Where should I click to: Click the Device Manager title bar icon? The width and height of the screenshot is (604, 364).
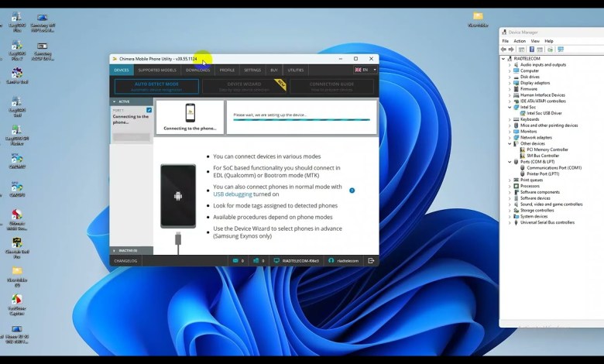coord(504,33)
